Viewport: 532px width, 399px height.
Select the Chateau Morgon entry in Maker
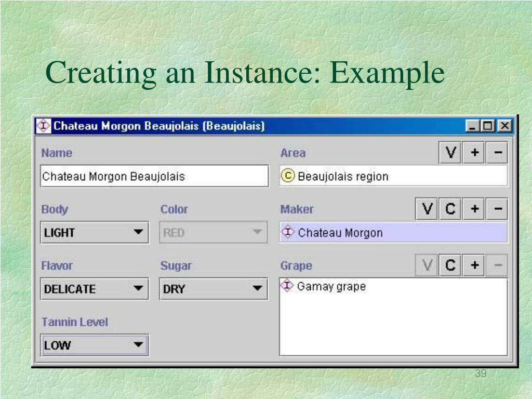[x=394, y=232]
